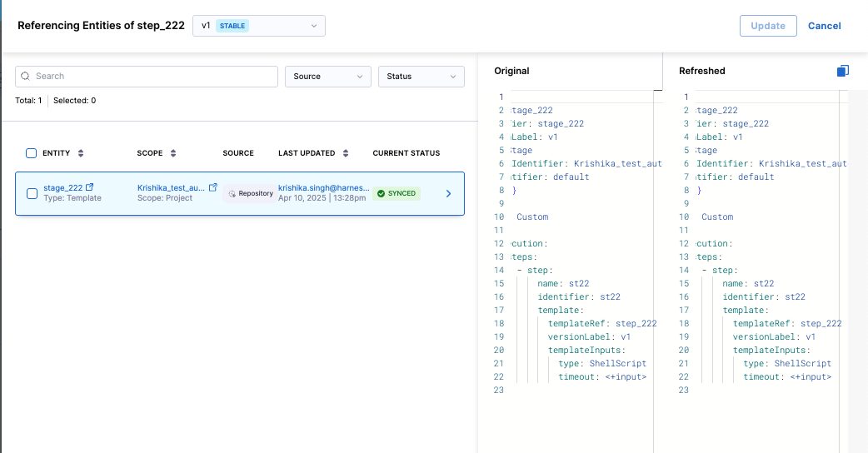
Task: Click the Repository source badge
Action: click(x=250, y=193)
